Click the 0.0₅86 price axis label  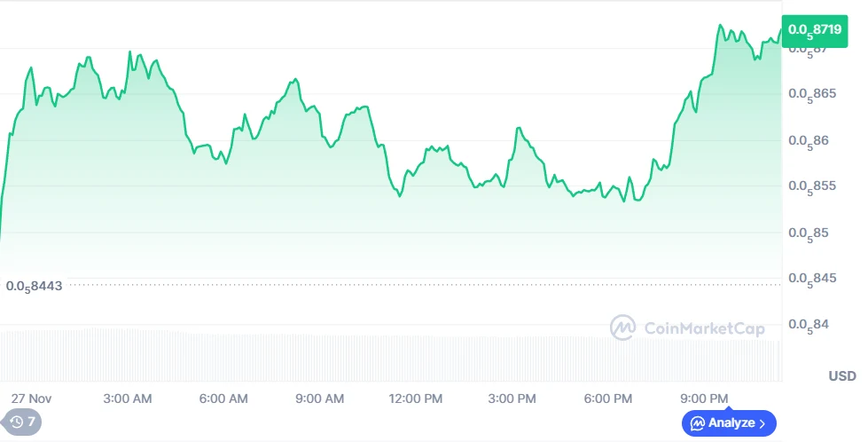pyautogui.click(x=809, y=141)
